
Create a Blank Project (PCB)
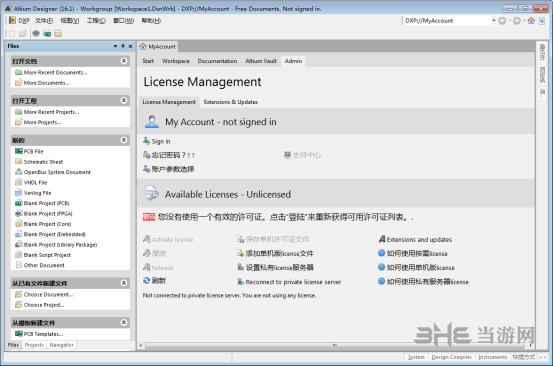46,203
